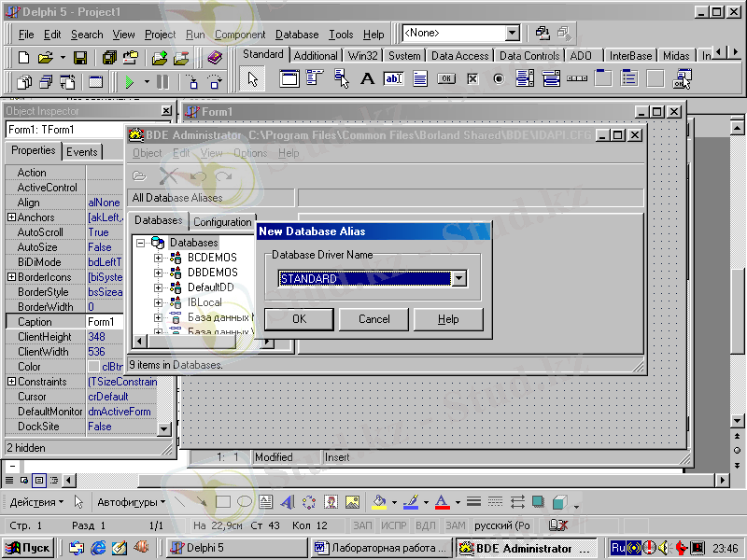Switch to the Data Access palette tab
The height and width of the screenshot is (560, 747).
click(x=460, y=56)
